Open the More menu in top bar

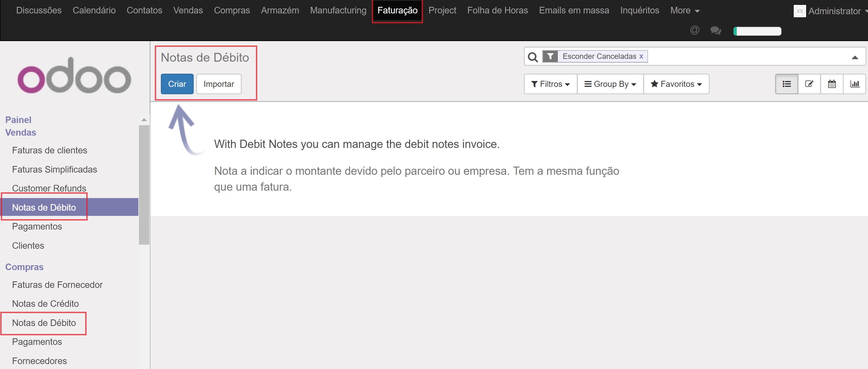[x=685, y=10]
